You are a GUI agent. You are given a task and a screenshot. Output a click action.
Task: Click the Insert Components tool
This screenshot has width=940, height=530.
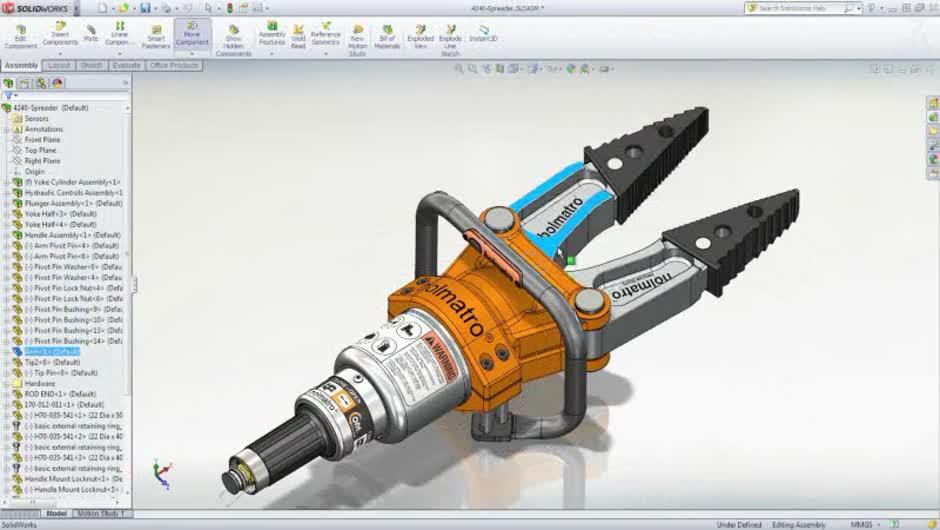60,34
